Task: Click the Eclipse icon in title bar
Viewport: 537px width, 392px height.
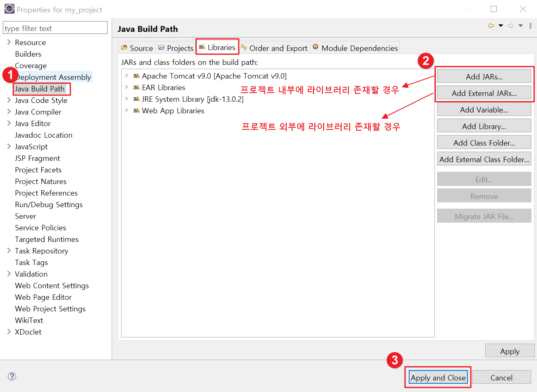Action: pos(9,9)
